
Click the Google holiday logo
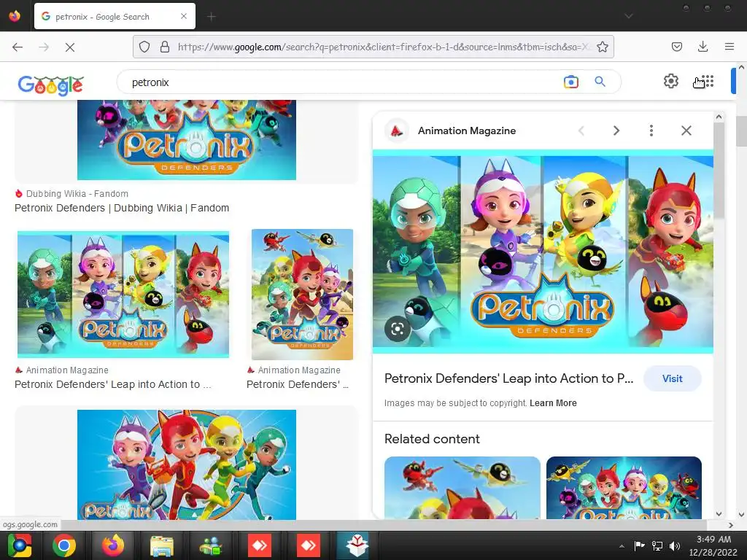51,85
